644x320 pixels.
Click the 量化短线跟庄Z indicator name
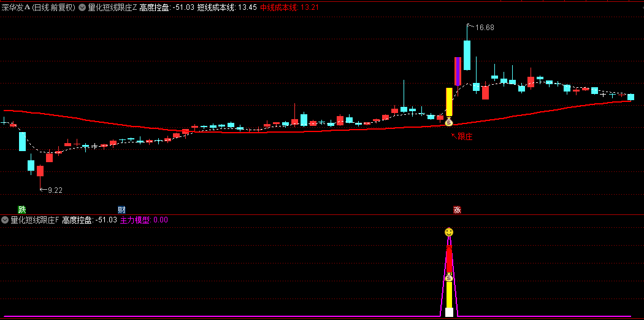click(112, 7)
